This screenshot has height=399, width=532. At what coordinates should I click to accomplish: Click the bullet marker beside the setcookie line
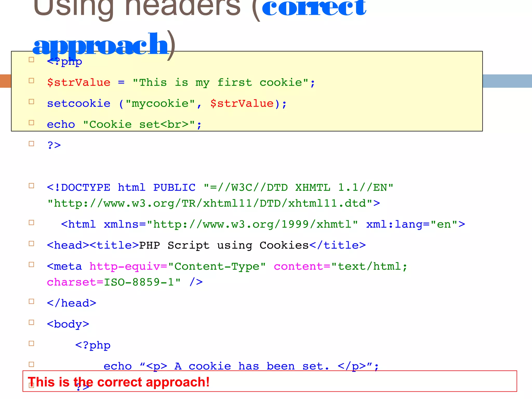coord(31,102)
